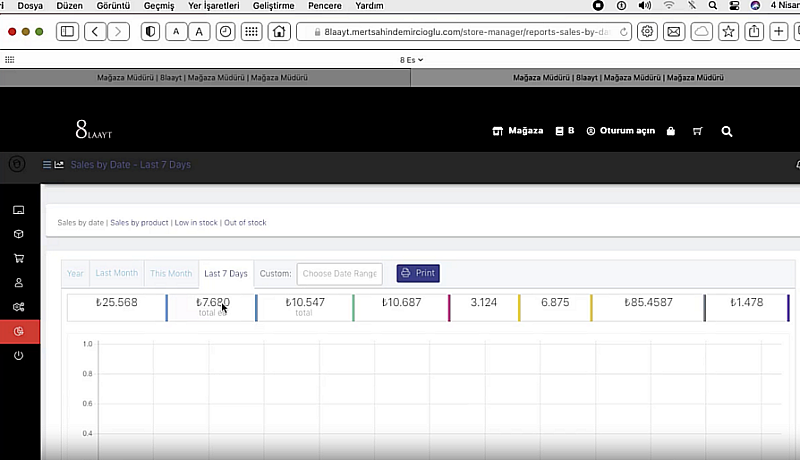
Task: Decrease text size with small A
Action: 176,32
